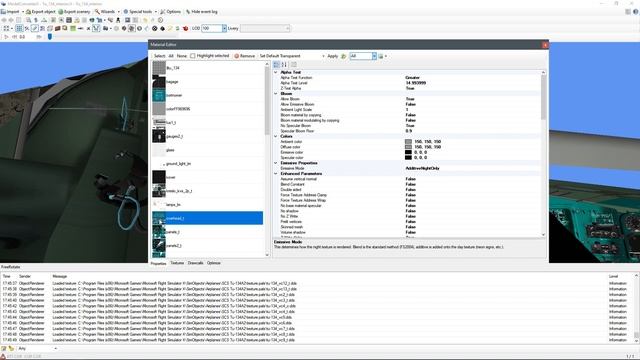
Task: Collapse the Colors category
Action: coord(276,136)
